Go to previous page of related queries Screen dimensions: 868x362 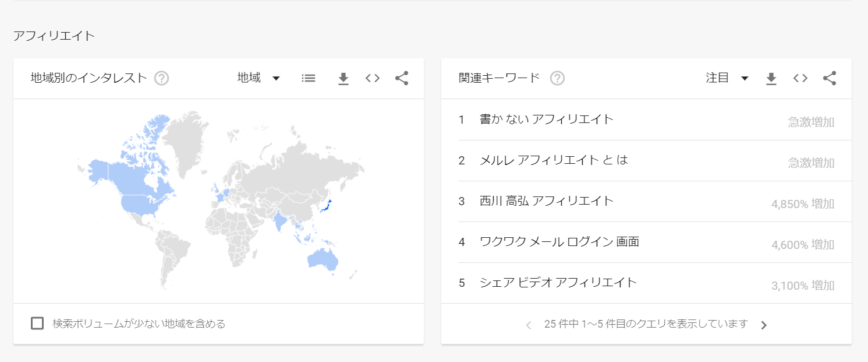(529, 325)
